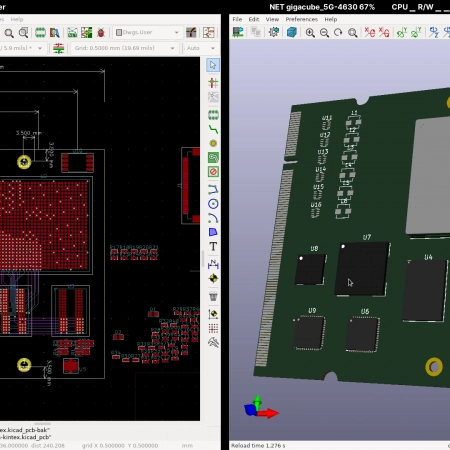
Task: Toggle Add Keepout Area tool
Action: click(x=213, y=172)
